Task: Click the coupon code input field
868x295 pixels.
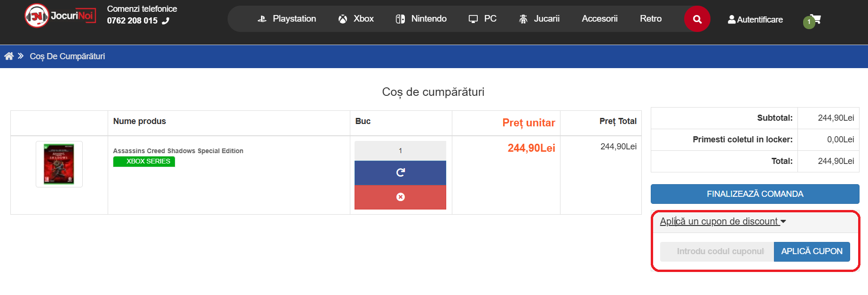Action: pyautogui.click(x=717, y=252)
